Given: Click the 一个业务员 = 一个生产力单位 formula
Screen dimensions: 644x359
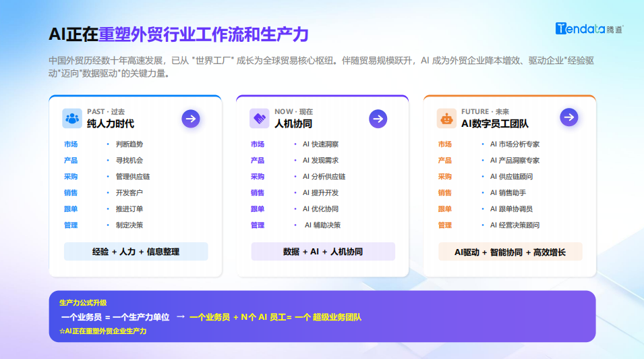Looking at the screenshot, I should tap(115, 317).
